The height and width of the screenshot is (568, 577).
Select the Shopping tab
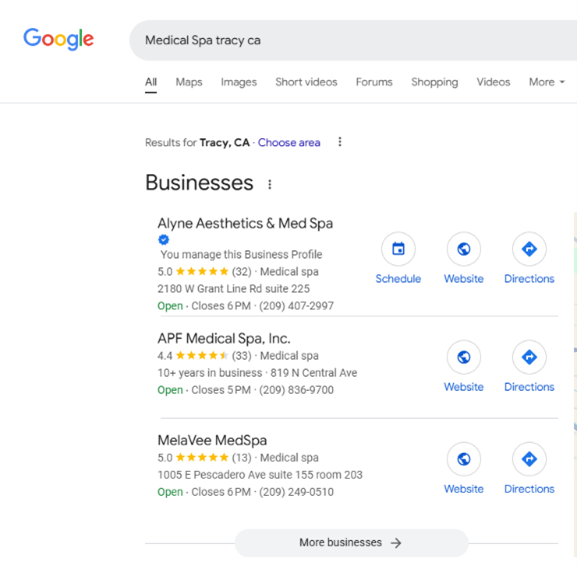tap(435, 82)
